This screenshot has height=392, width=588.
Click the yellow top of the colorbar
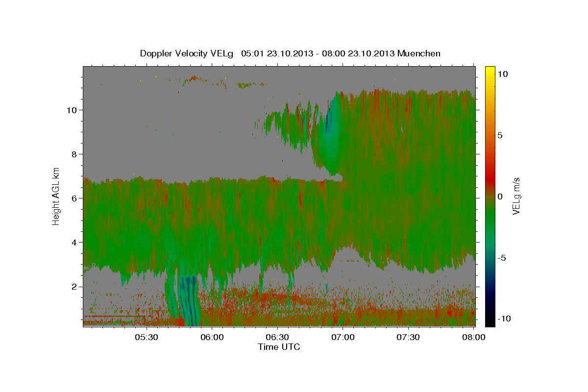[490, 70]
